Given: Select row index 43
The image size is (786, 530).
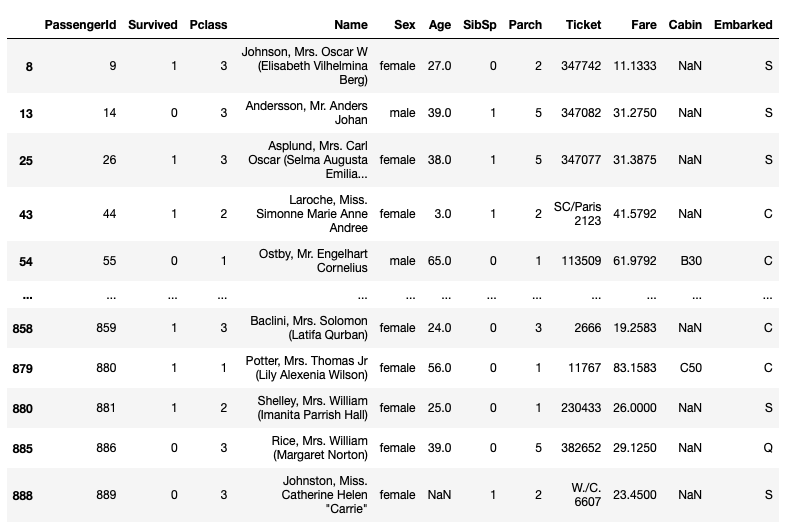Looking at the screenshot, I should point(26,214).
